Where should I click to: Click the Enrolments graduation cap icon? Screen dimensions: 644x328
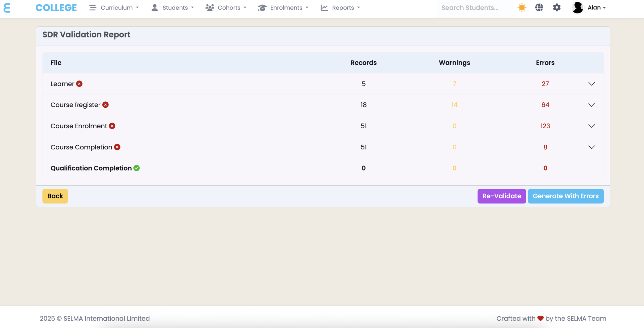[262, 8]
